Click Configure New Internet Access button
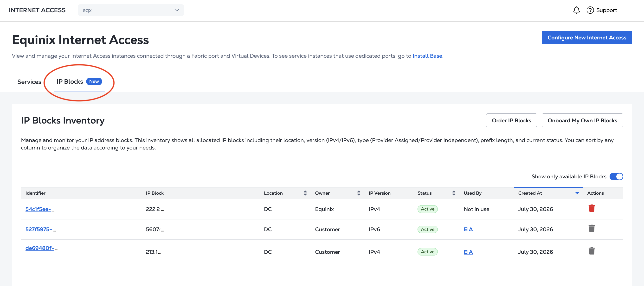This screenshot has width=644, height=286. pyautogui.click(x=586, y=37)
